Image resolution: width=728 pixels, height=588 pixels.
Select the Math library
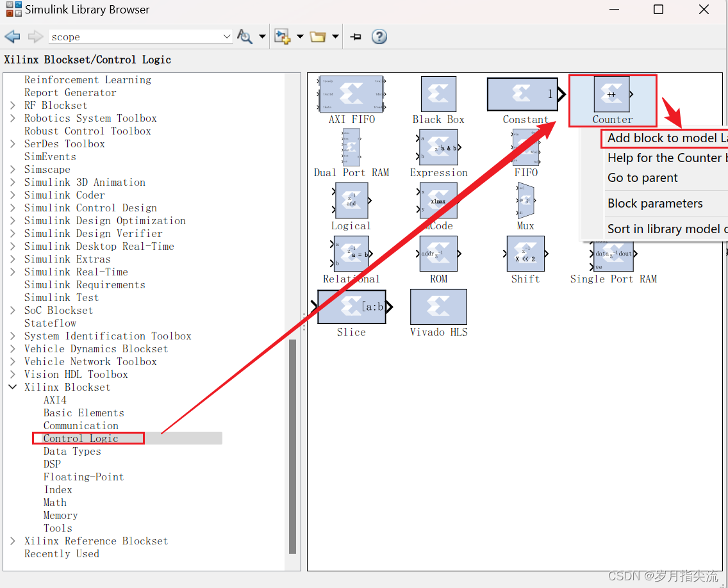[54, 502]
